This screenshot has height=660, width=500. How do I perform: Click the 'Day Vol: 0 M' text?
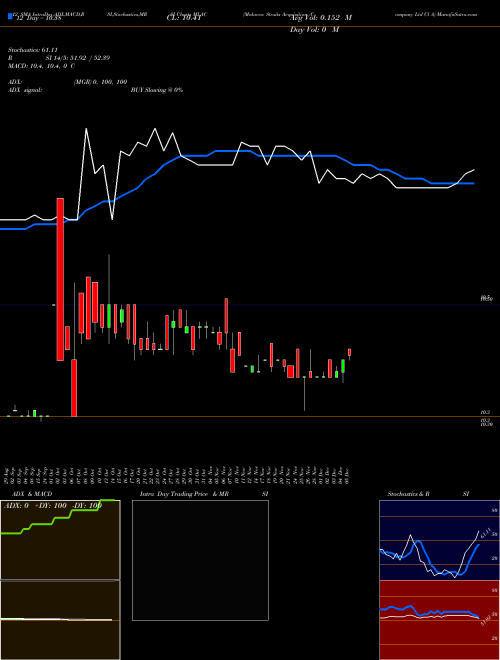click(x=314, y=29)
